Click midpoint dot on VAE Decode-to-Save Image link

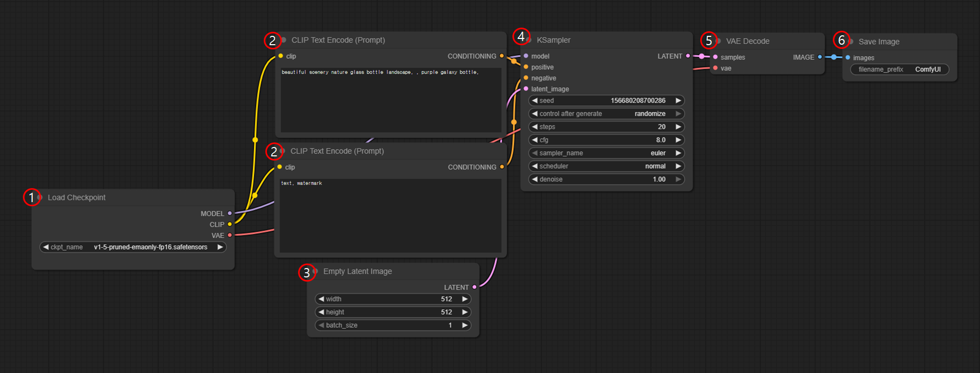point(834,57)
